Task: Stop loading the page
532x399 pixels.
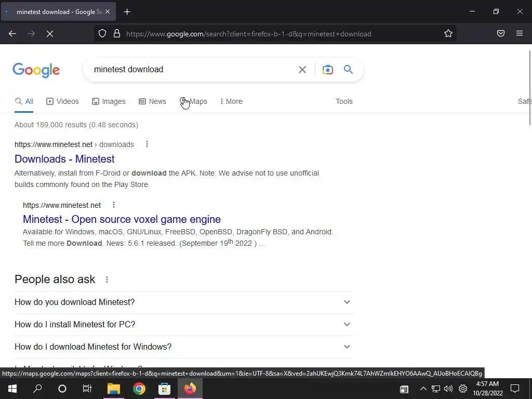Action: 50,34
